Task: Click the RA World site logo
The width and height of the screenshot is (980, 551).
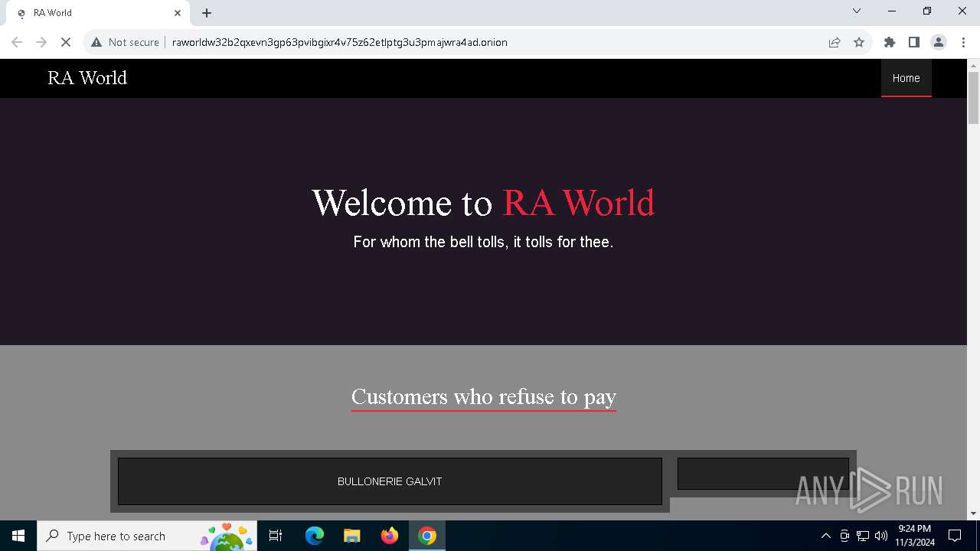Action: pyautogui.click(x=87, y=77)
